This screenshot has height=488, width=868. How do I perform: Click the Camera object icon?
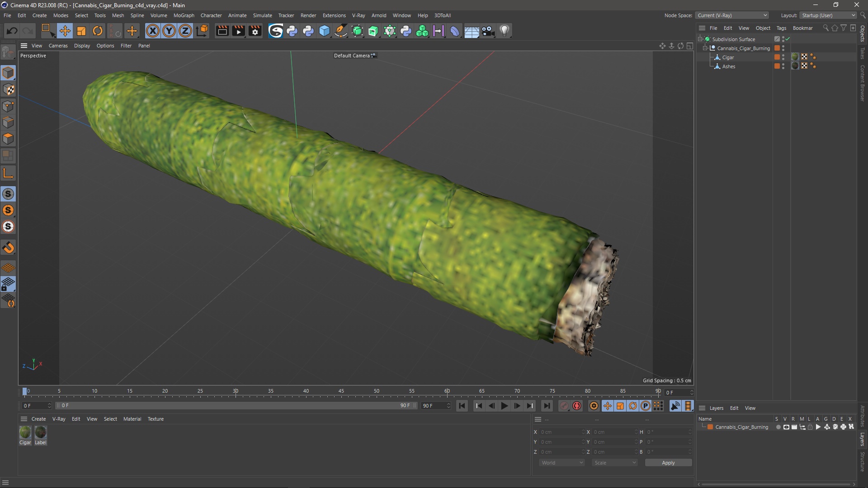point(488,31)
